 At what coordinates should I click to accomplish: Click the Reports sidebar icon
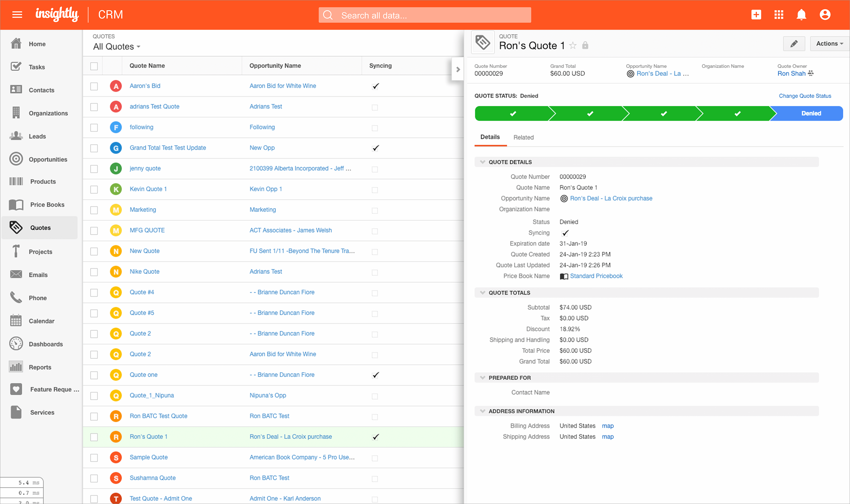point(16,367)
